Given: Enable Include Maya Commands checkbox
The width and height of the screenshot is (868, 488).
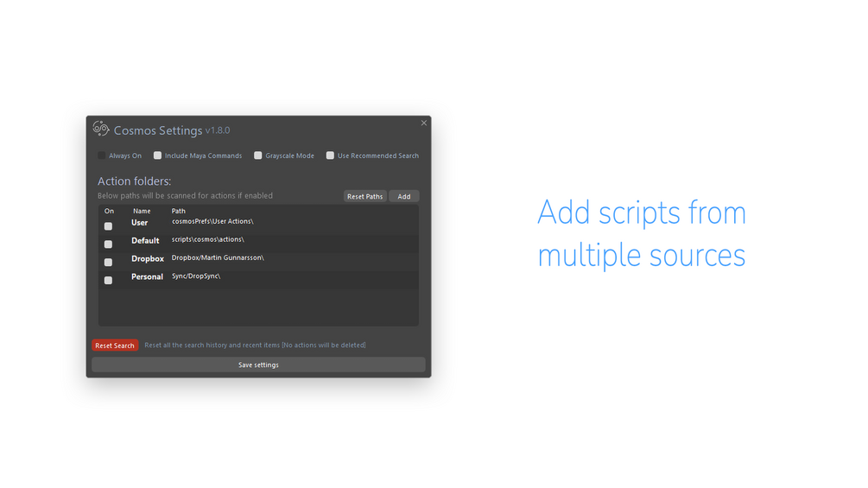Looking at the screenshot, I should pos(157,155).
